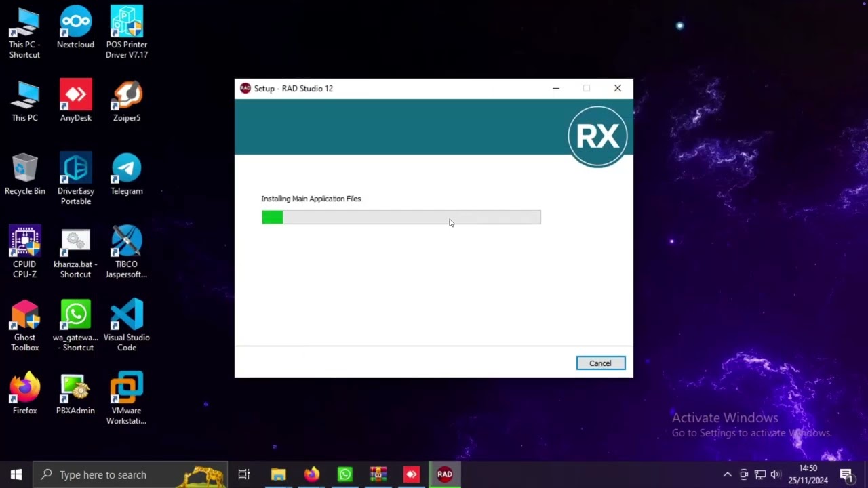Select VMware Workstation desktop icon
This screenshot has width=868, height=488.
coord(127,399)
